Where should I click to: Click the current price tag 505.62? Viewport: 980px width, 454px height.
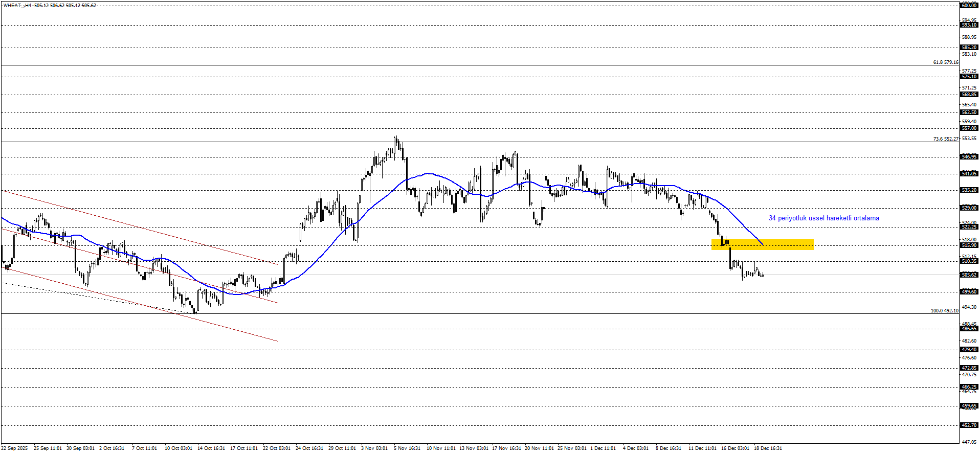pyautogui.click(x=969, y=275)
